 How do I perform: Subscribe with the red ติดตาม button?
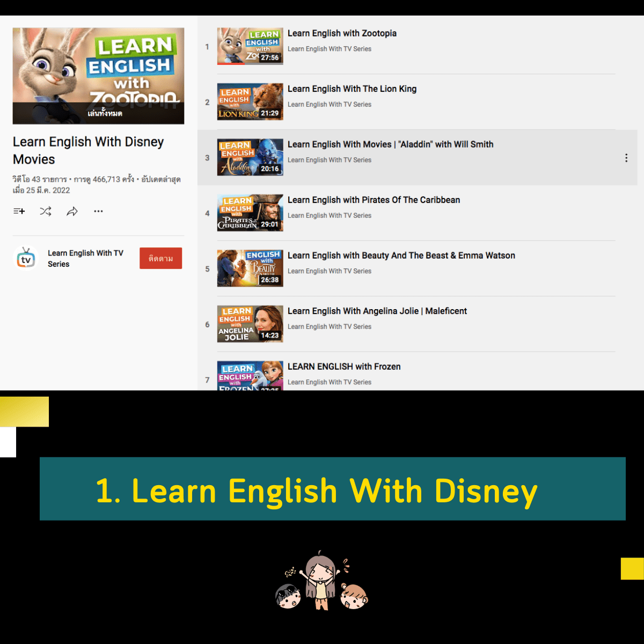click(160, 258)
